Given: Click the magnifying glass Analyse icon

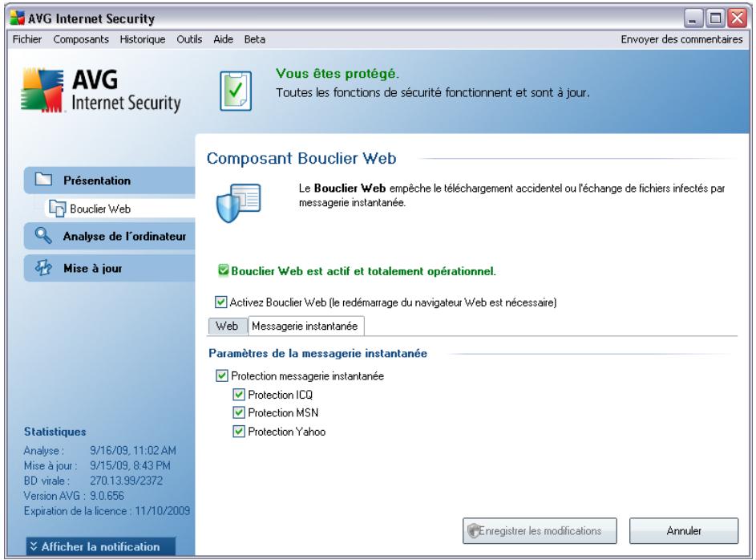Looking at the screenshot, I should pos(43,235).
